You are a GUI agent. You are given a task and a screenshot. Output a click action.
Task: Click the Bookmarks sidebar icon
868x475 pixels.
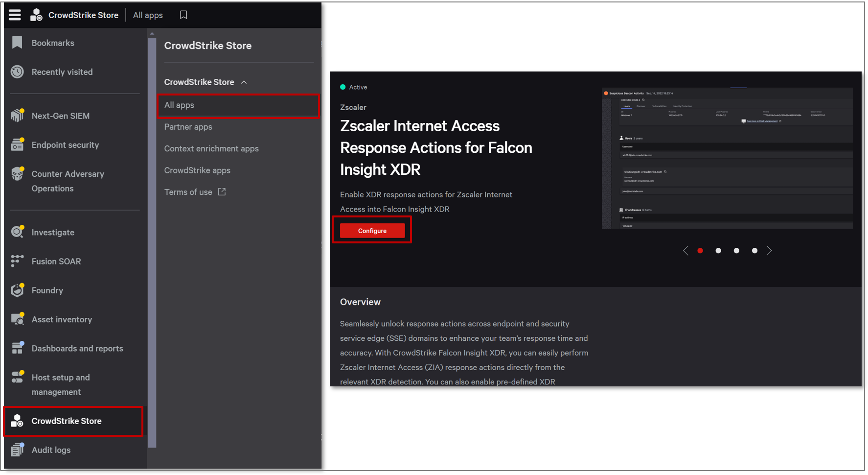point(17,43)
